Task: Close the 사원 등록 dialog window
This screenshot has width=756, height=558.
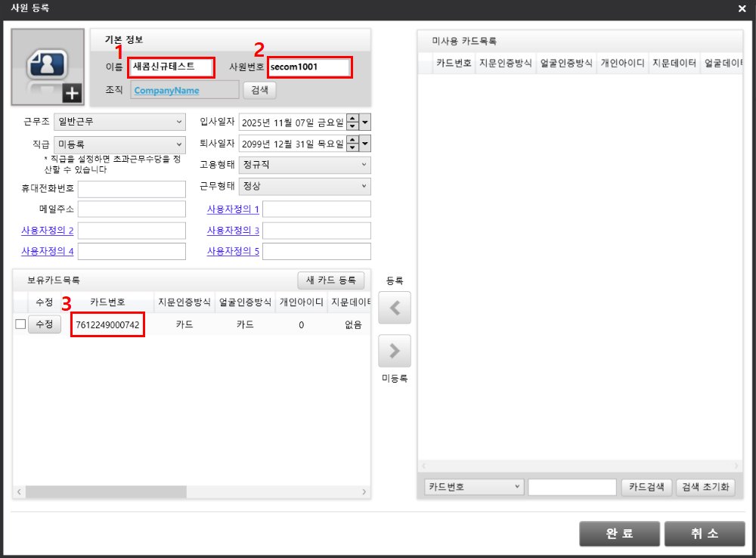Action: pyautogui.click(x=742, y=9)
